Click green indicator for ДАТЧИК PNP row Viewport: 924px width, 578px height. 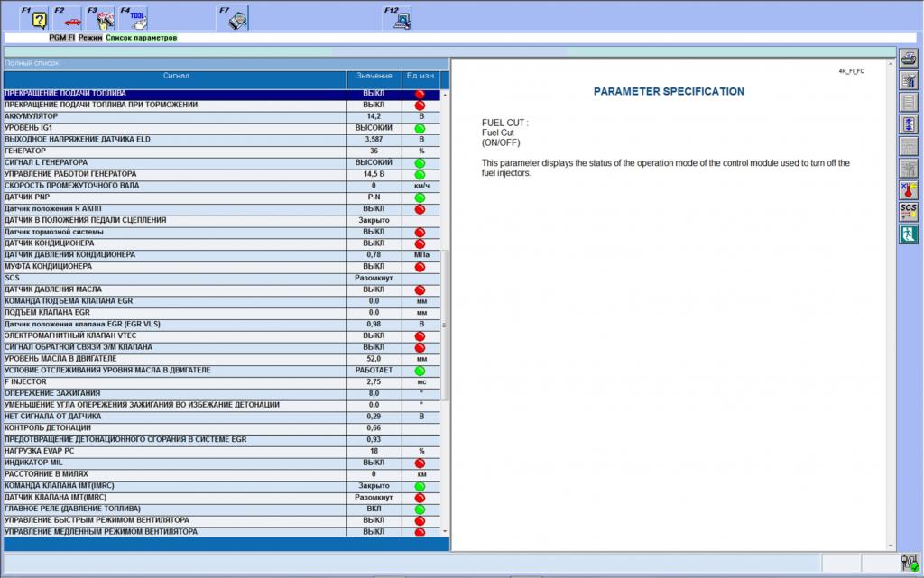(420, 197)
